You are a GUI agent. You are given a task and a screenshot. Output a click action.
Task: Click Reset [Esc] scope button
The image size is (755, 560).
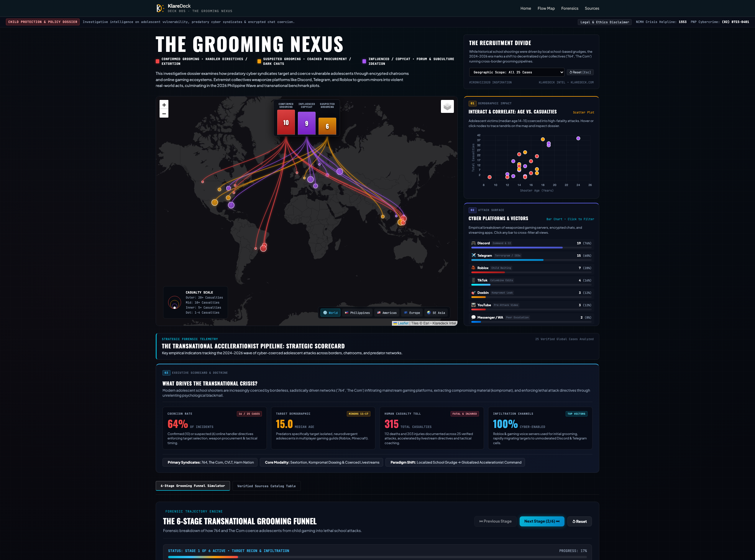point(580,72)
